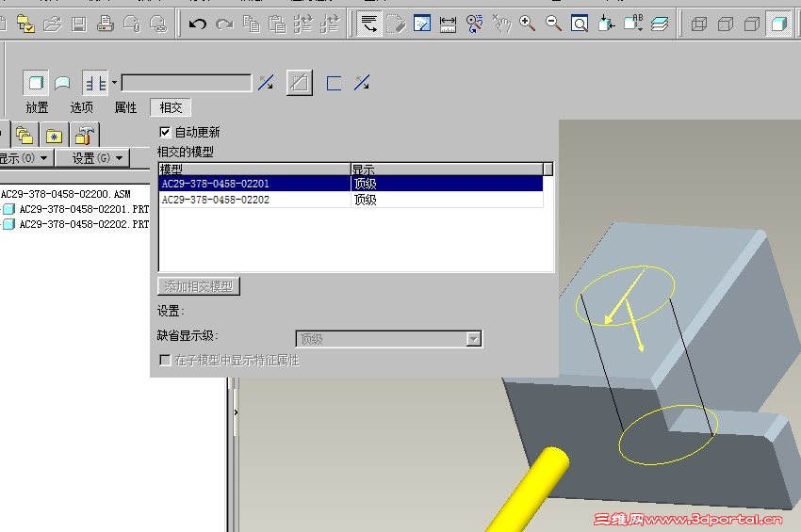This screenshot has width=801, height=532.
Task: Uncheck the 自动更新 checkbox
Action: [x=165, y=132]
